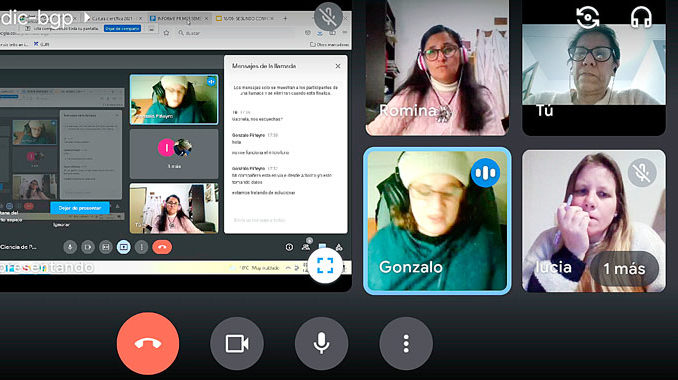The height and width of the screenshot is (380, 678).
Task: Mute the microphone using the mic button
Action: [x=321, y=344]
